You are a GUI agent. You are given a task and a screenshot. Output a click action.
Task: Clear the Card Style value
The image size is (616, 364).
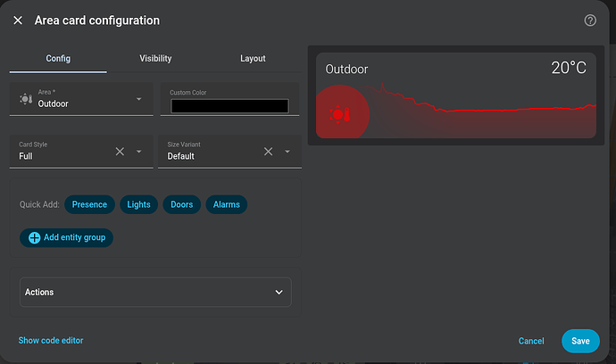120,152
